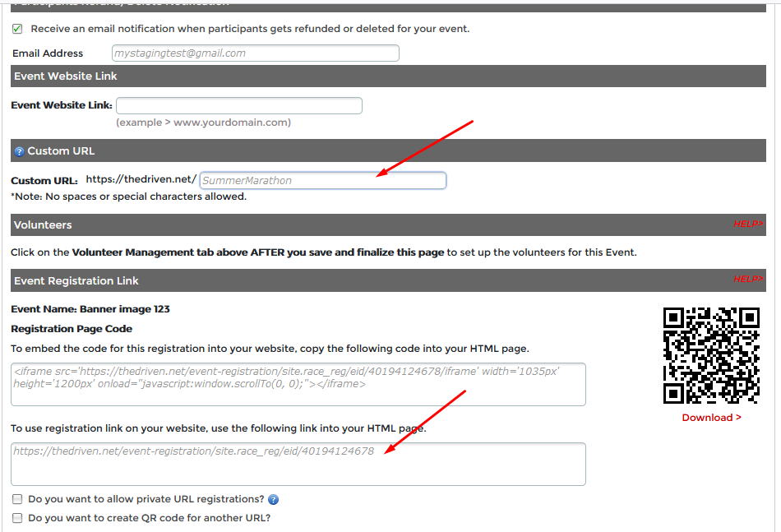This screenshot has width=781, height=532.
Task: Click the Event Registration Link header bar
Action: coord(388,281)
